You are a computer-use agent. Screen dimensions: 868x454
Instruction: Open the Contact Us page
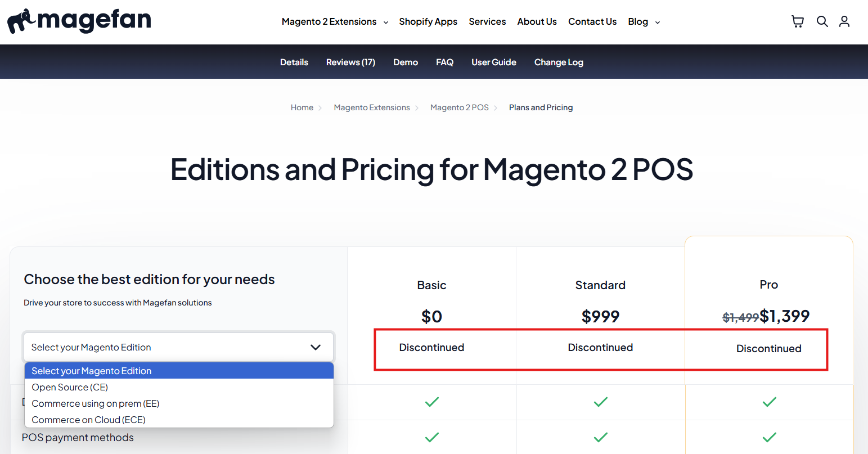click(592, 21)
